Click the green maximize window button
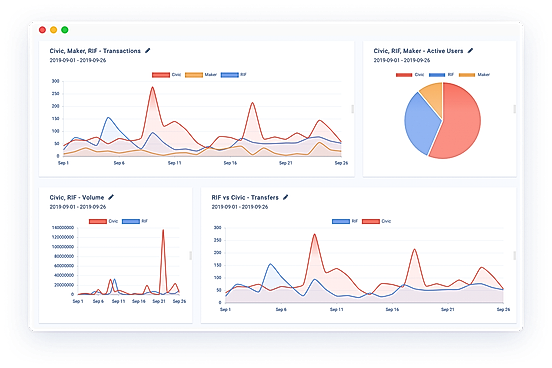This screenshot has width=552, height=368. [x=65, y=30]
